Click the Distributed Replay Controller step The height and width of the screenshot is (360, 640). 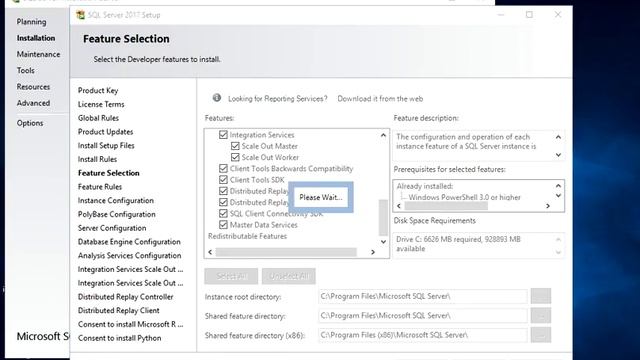(125, 297)
